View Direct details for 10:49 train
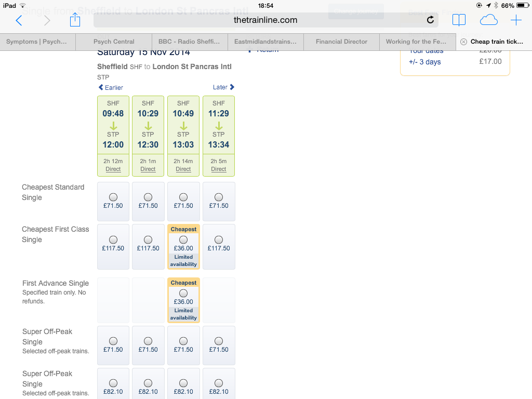The height and width of the screenshot is (399, 532). click(183, 169)
